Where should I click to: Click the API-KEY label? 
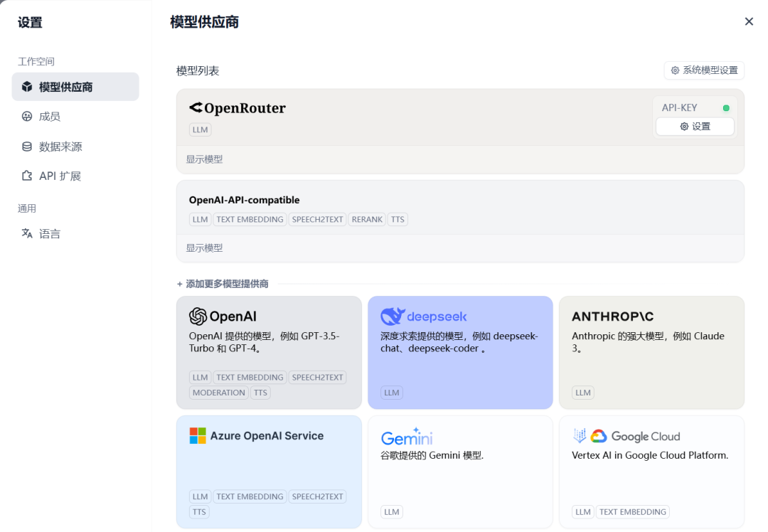(679, 108)
